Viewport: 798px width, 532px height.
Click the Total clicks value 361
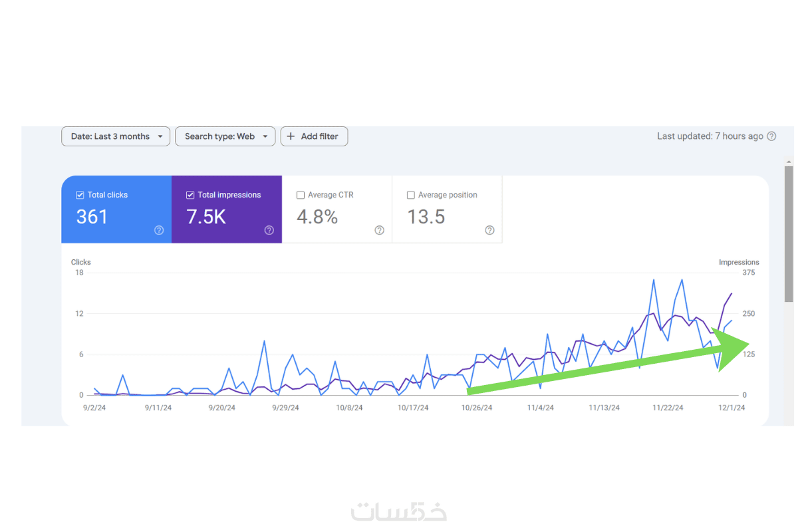pos(92,217)
